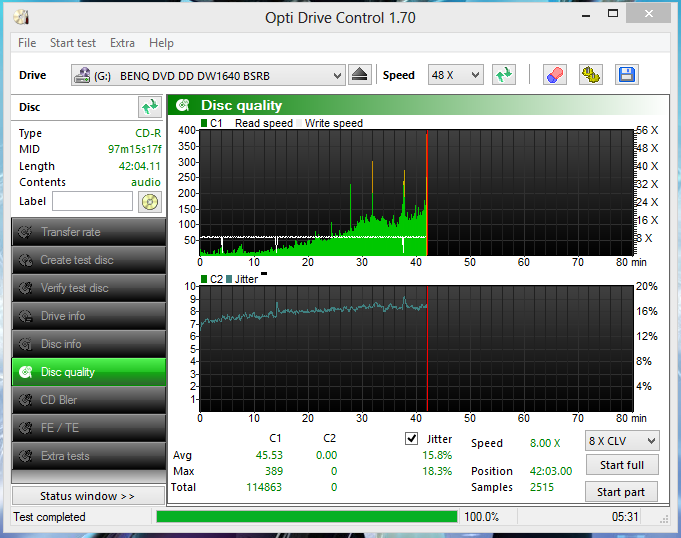Click the red eraser erase-disc icon
Viewport: 681px width, 538px height.
point(555,75)
